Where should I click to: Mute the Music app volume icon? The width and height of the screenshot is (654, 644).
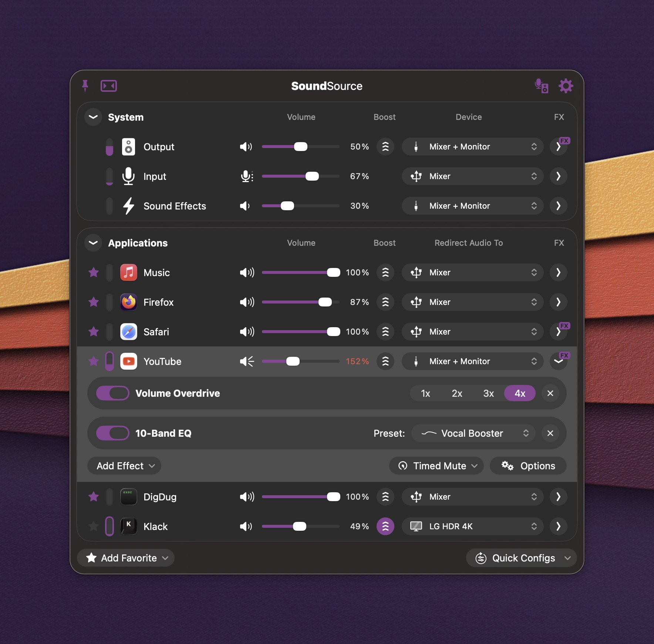pyautogui.click(x=247, y=273)
